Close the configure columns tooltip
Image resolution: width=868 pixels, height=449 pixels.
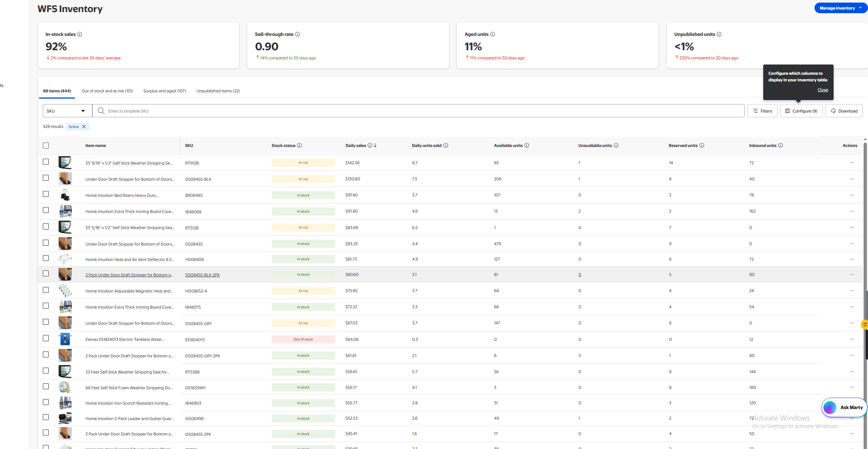point(823,90)
